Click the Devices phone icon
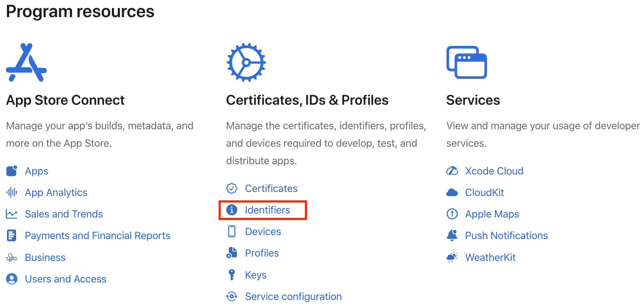 tap(232, 231)
